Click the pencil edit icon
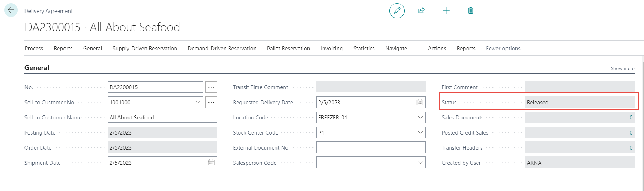The width and height of the screenshot is (644, 191). point(397,11)
